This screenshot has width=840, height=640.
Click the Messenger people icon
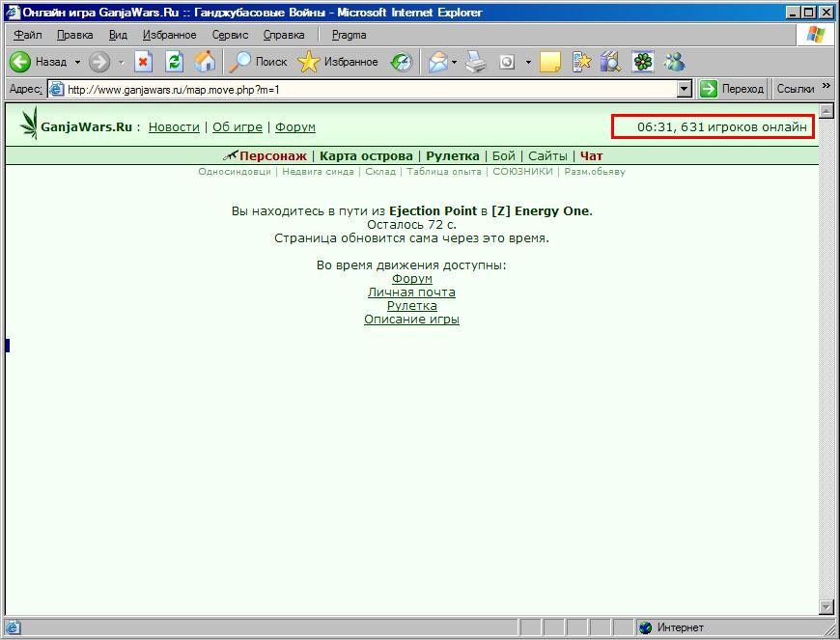tap(674, 62)
